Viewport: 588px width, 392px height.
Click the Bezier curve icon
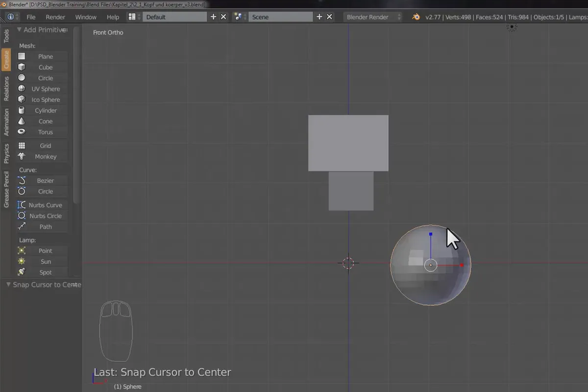tap(22, 180)
